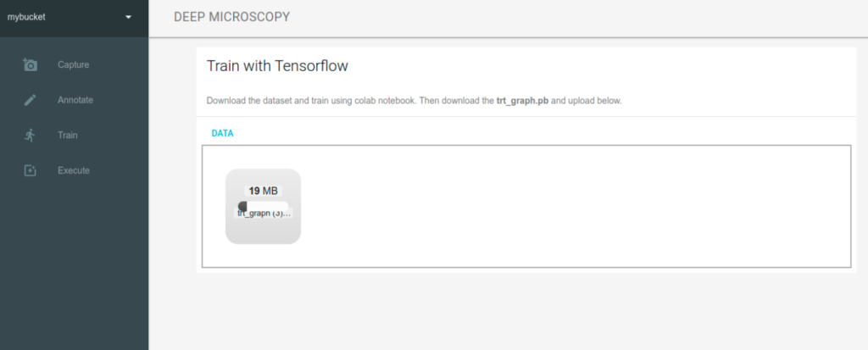The image size is (868, 350).
Task: Expand the mybucket dropdown arrow
Action: point(129,17)
